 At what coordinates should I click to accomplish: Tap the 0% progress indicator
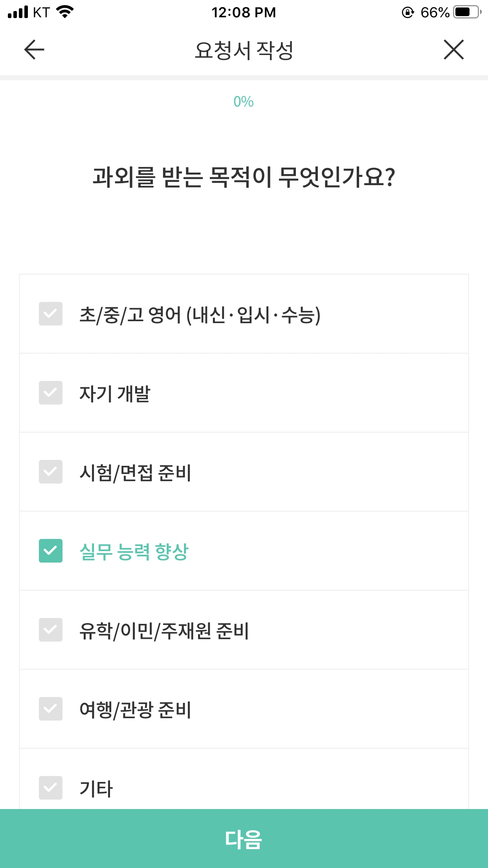point(244,102)
